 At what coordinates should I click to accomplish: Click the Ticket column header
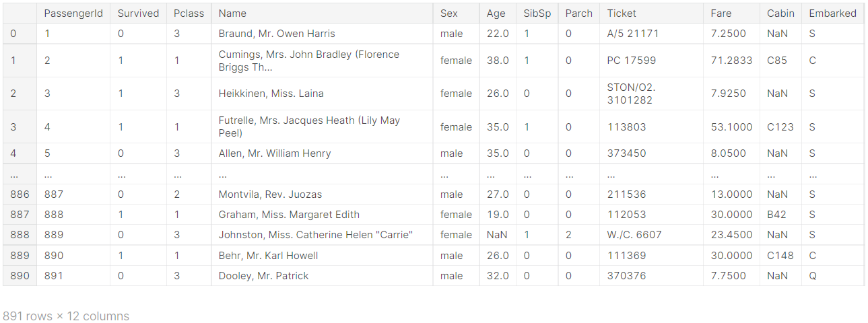click(x=621, y=13)
